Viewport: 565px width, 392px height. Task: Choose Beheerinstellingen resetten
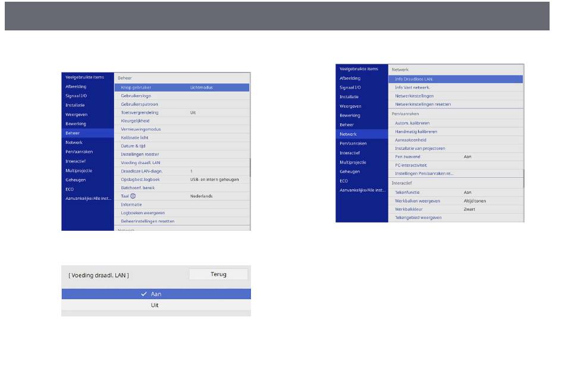(182, 221)
